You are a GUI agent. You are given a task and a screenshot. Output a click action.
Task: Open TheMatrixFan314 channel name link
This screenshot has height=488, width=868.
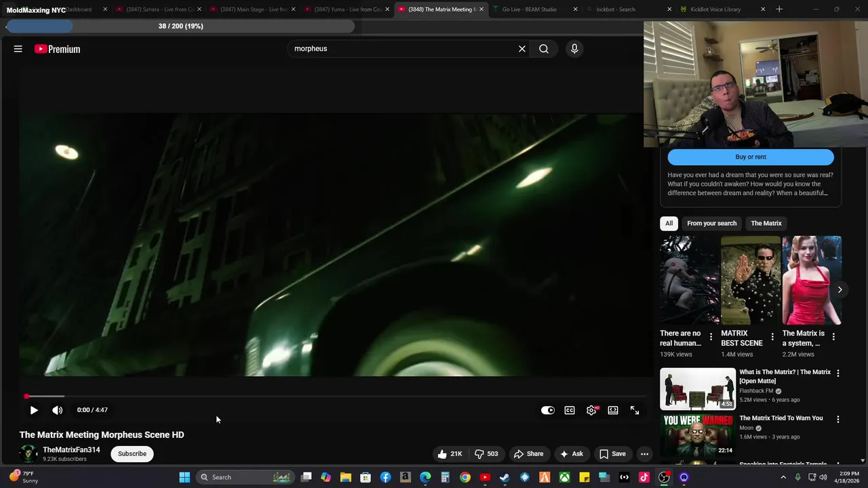[71, 450]
